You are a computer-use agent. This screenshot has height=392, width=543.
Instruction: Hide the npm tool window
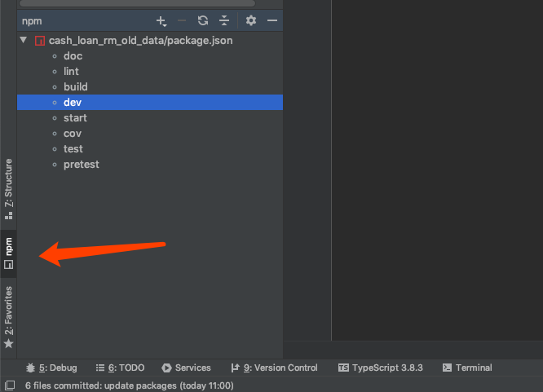[x=272, y=20]
